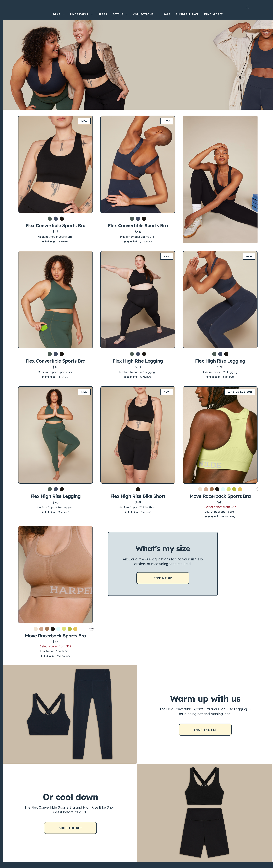Expand the UNDERWEAR dropdown chevron
The image size is (273, 868).
(92, 15)
